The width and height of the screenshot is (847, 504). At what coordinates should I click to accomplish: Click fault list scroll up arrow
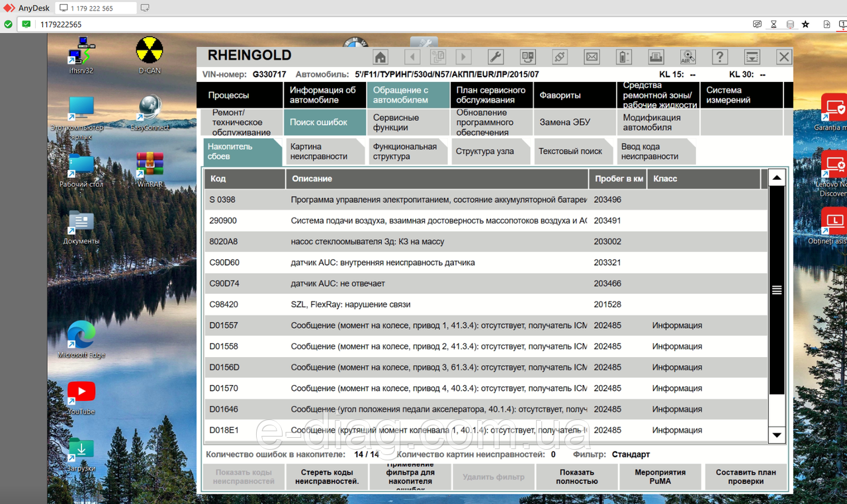click(x=777, y=177)
